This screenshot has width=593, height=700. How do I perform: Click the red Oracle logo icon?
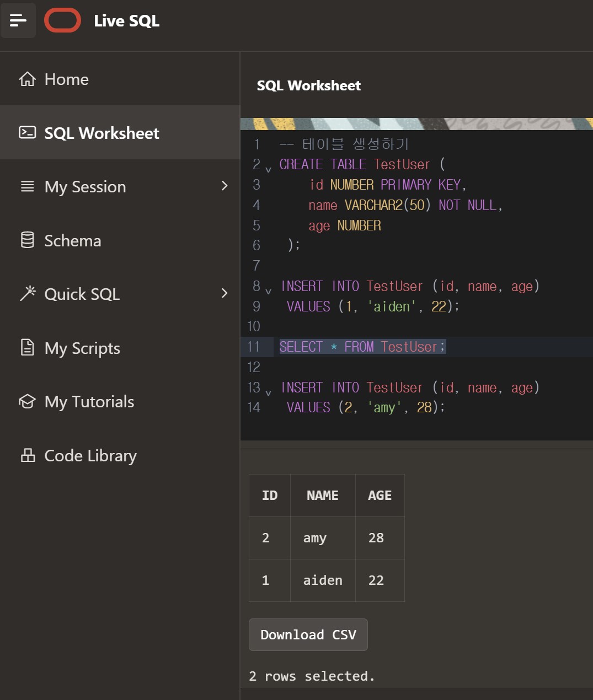click(62, 20)
